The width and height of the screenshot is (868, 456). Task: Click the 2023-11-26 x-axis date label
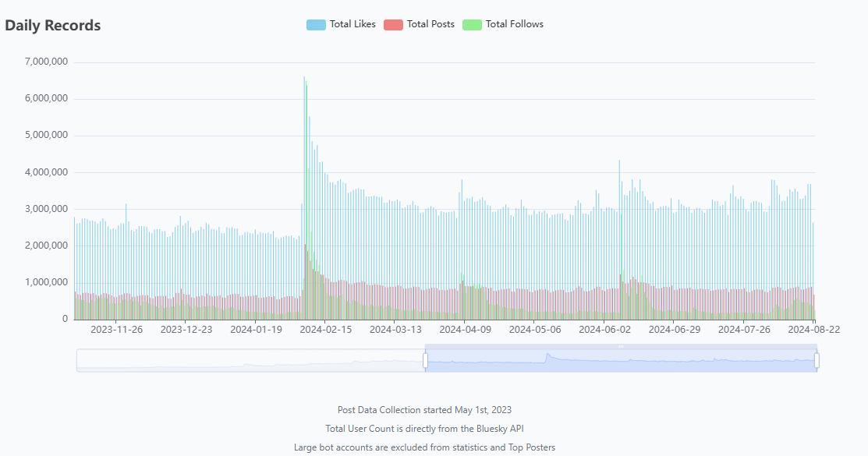116,330
